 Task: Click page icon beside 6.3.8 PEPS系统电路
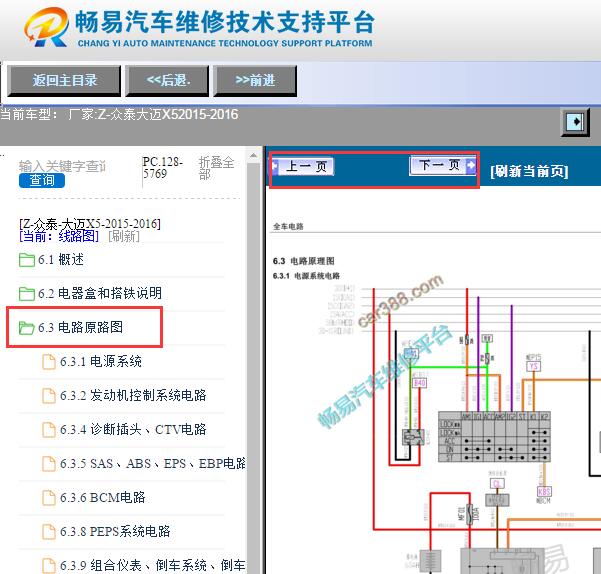pyautogui.click(x=49, y=532)
